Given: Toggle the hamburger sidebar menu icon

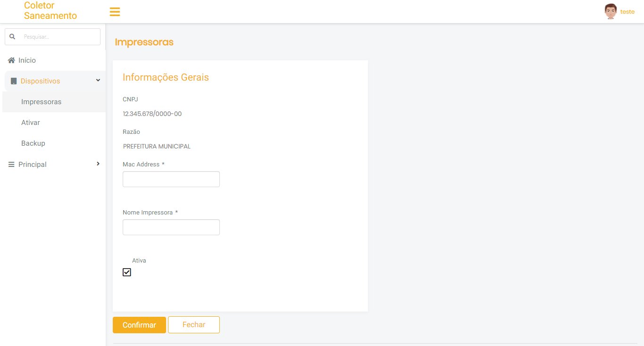Looking at the screenshot, I should click(x=115, y=12).
